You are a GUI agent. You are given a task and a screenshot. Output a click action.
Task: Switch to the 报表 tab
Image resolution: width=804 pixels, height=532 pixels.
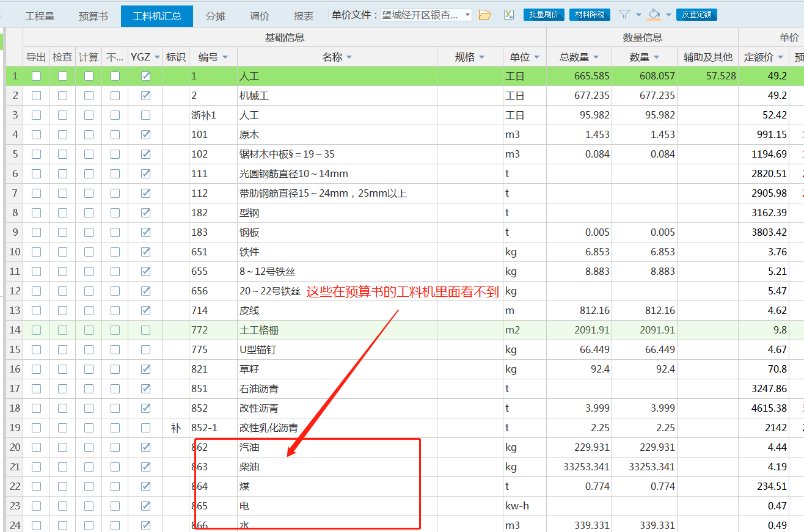coord(304,16)
